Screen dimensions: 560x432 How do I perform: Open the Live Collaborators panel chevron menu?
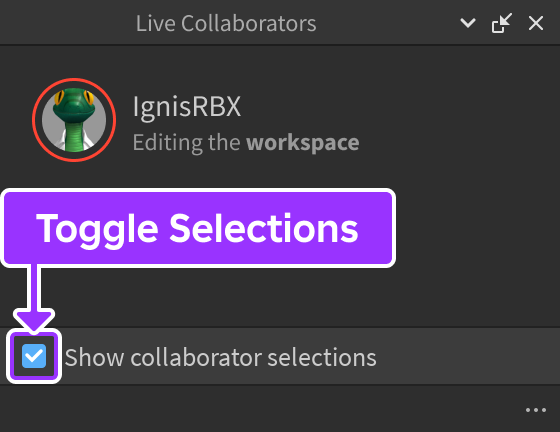(468, 24)
